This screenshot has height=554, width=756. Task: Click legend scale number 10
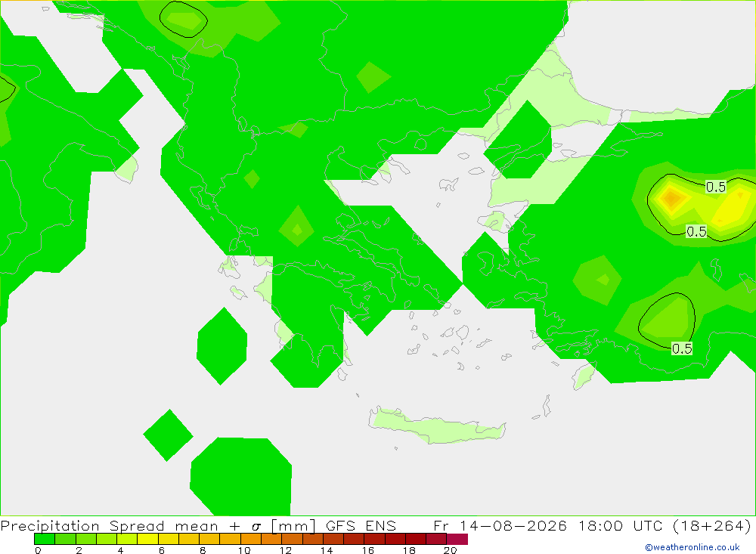tap(244, 550)
